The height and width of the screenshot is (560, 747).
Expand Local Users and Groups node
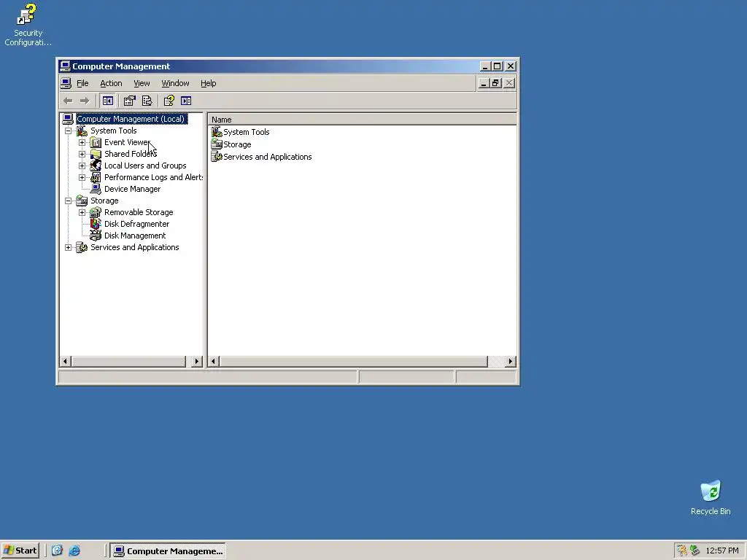(x=82, y=166)
